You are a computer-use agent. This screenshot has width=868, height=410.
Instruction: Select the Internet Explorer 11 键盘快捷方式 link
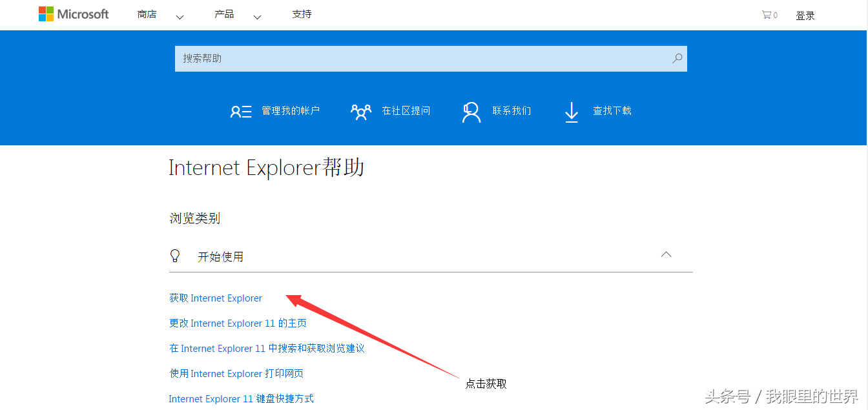[x=242, y=398]
